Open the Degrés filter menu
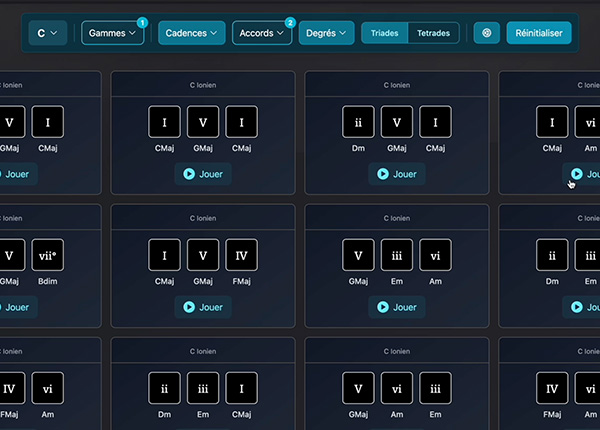Viewport: 600px width, 430px height. click(x=326, y=33)
